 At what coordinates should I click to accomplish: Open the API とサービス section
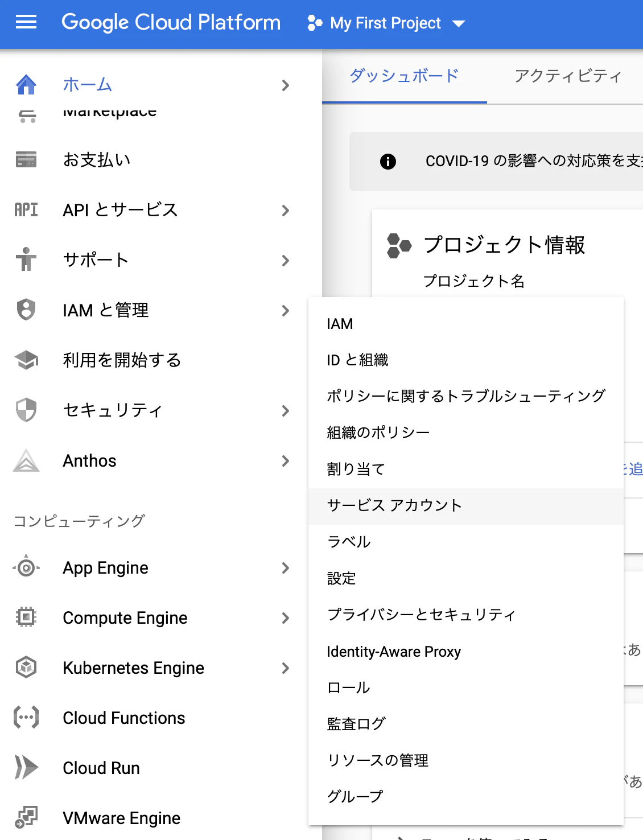(x=121, y=210)
